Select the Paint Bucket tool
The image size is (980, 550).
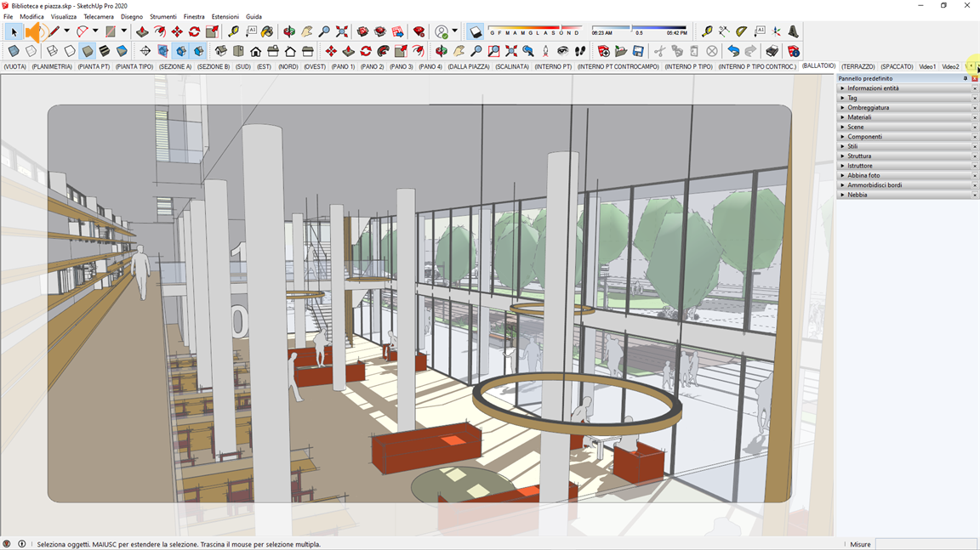267,31
